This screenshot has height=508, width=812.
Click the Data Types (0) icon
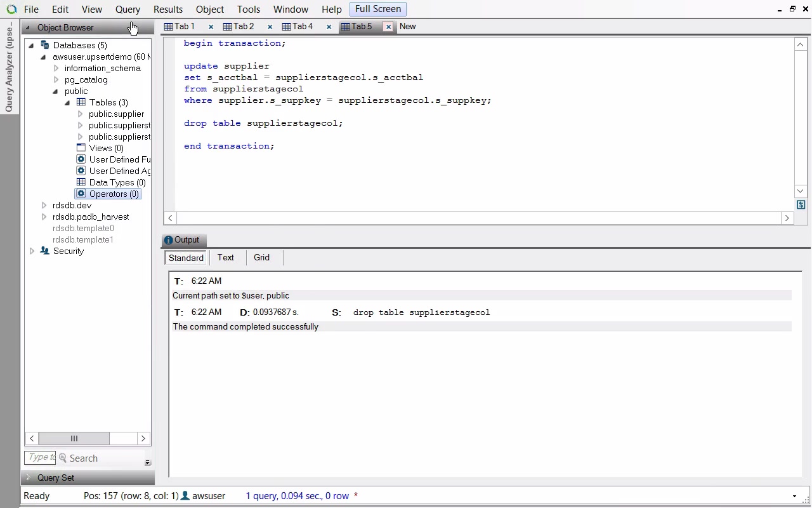81,182
